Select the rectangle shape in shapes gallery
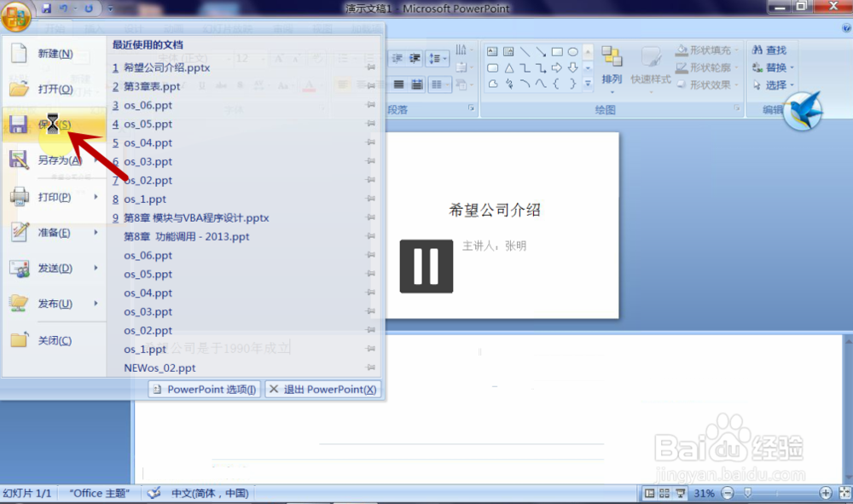This screenshot has height=504, width=853. pos(556,52)
